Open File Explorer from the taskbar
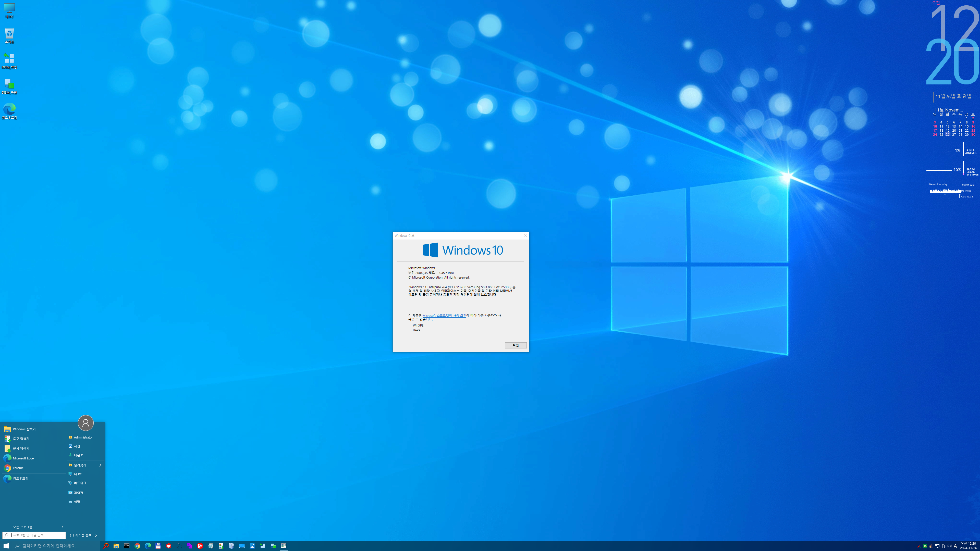The width and height of the screenshot is (980, 551). click(116, 546)
